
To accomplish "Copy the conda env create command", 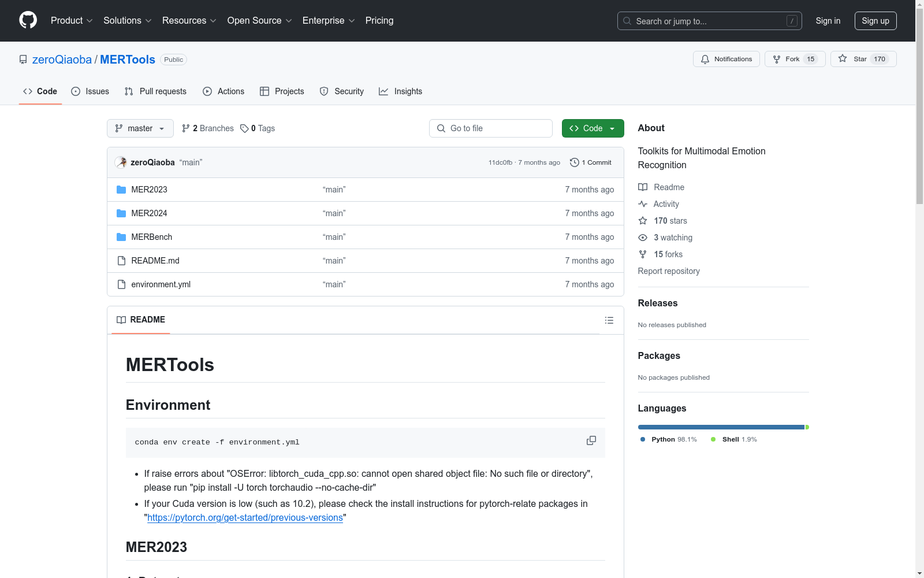I will (x=591, y=441).
